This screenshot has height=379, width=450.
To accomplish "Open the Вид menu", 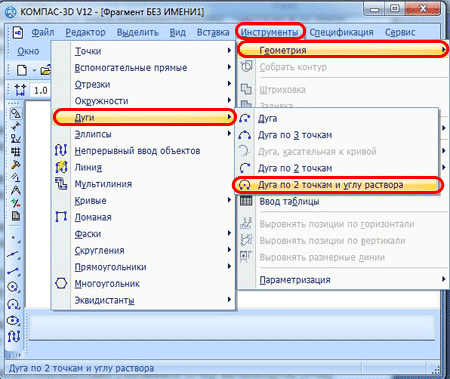I will pyautogui.click(x=178, y=32).
